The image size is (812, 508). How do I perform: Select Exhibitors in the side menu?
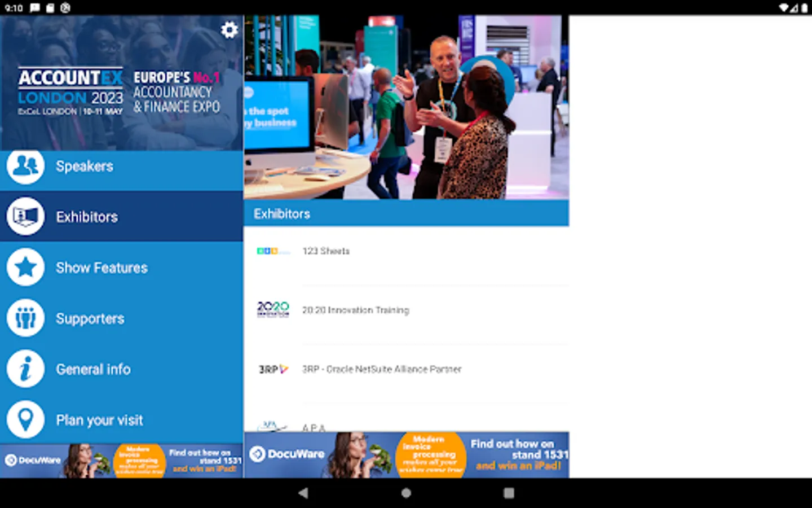coord(122,216)
